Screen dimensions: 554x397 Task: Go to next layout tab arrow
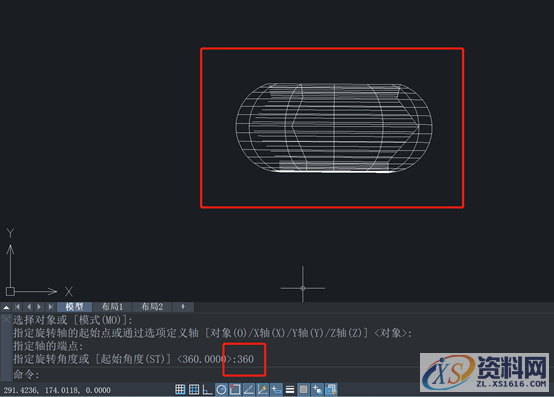[39, 307]
